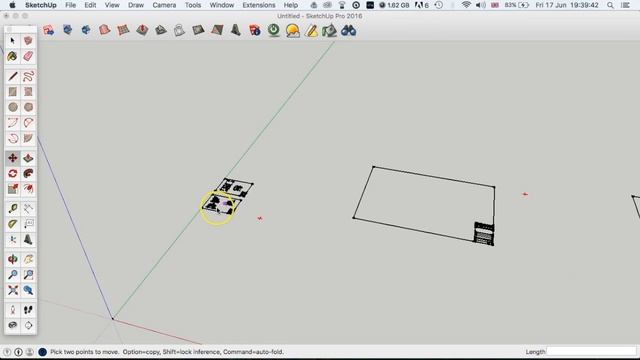Screen dimensions: 640x360
Task: Open the Window menu
Action: pyautogui.click(x=222, y=5)
